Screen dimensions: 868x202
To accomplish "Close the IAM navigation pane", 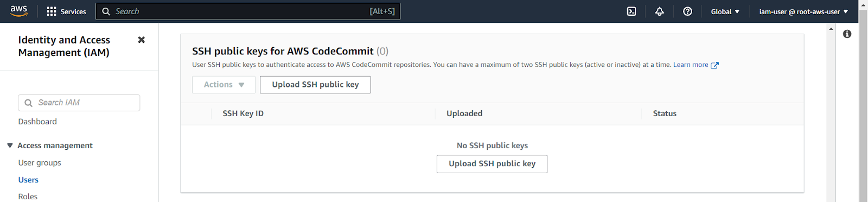I will [x=142, y=40].
